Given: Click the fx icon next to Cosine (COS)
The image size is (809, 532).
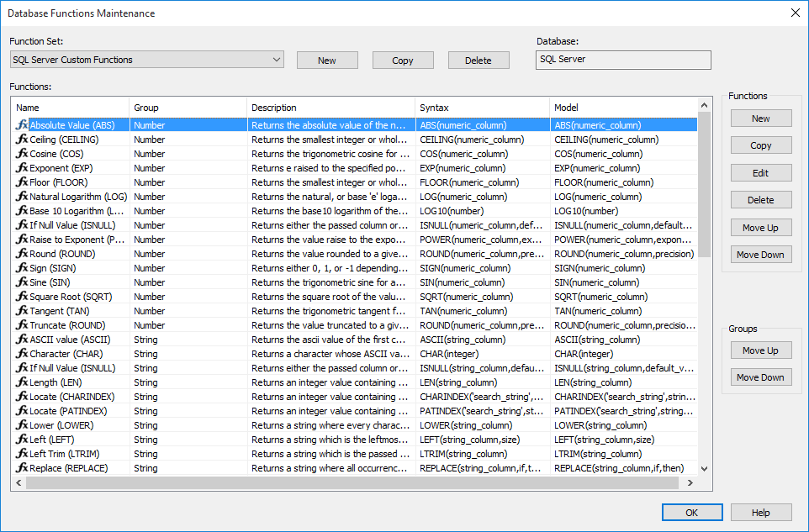Looking at the screenshot, I should (22, 154).
